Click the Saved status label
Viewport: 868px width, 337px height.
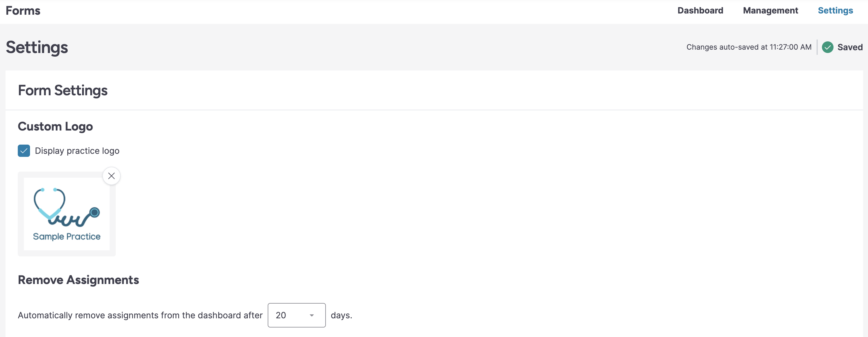point(849,47)
